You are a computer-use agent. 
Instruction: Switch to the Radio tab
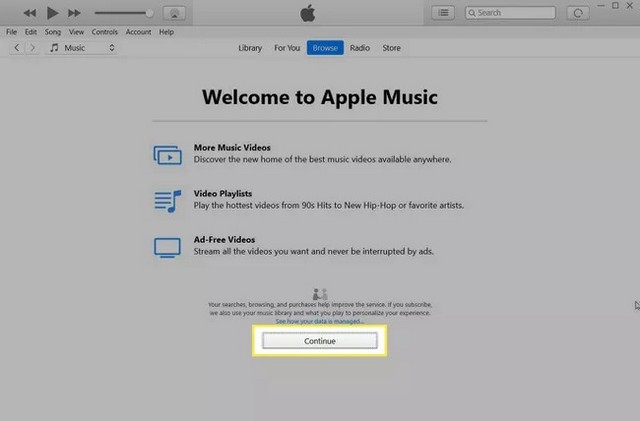pyautogui.click(x=359, y=48)
